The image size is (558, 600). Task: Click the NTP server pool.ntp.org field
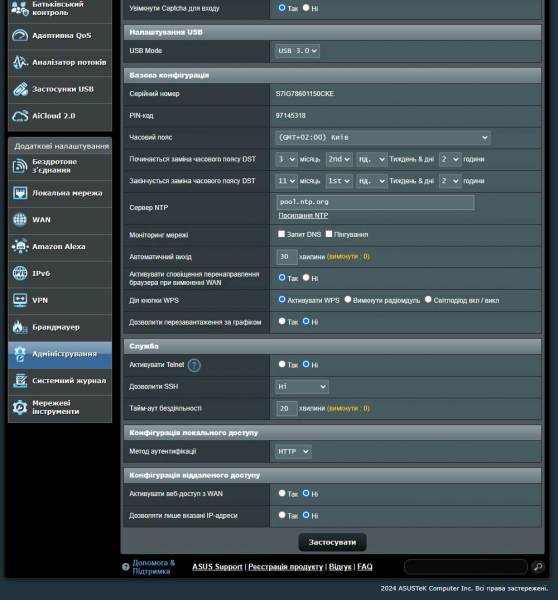(375, 202)
